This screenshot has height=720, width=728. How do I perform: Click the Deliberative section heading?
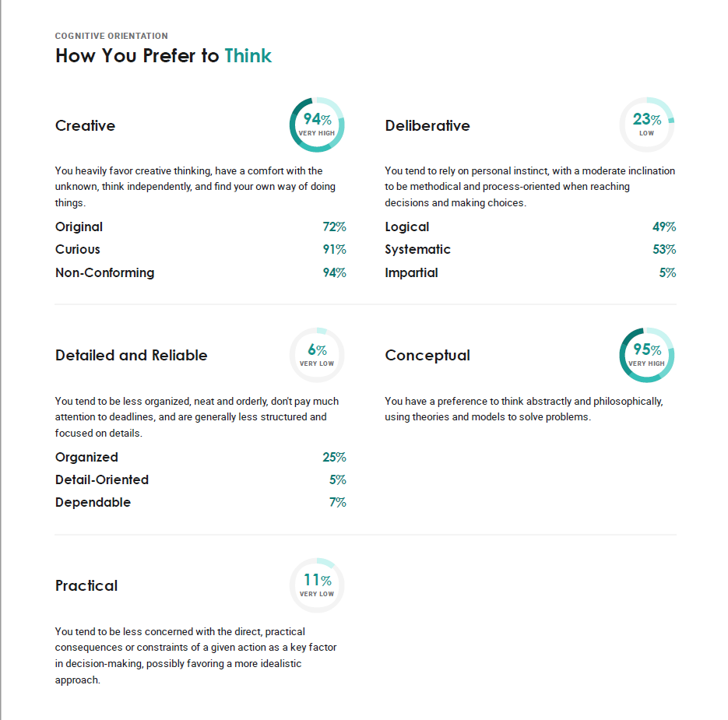tap(427, 125)
